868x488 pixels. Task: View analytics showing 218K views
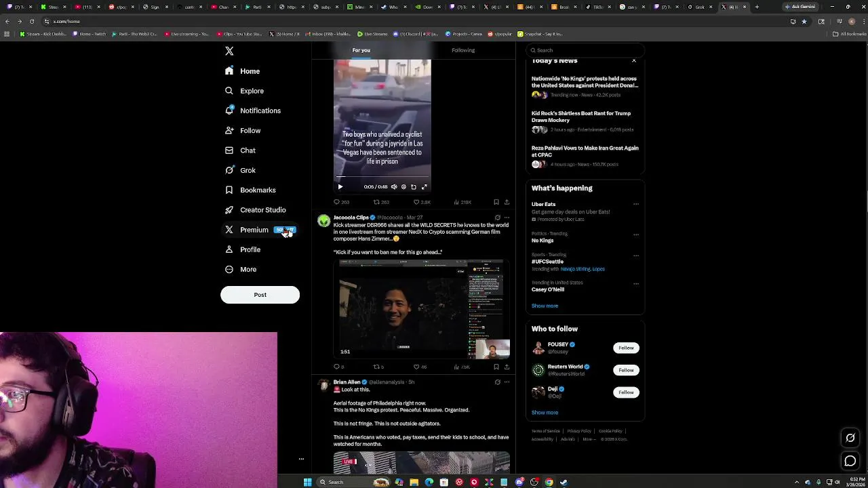coord(462,202)
